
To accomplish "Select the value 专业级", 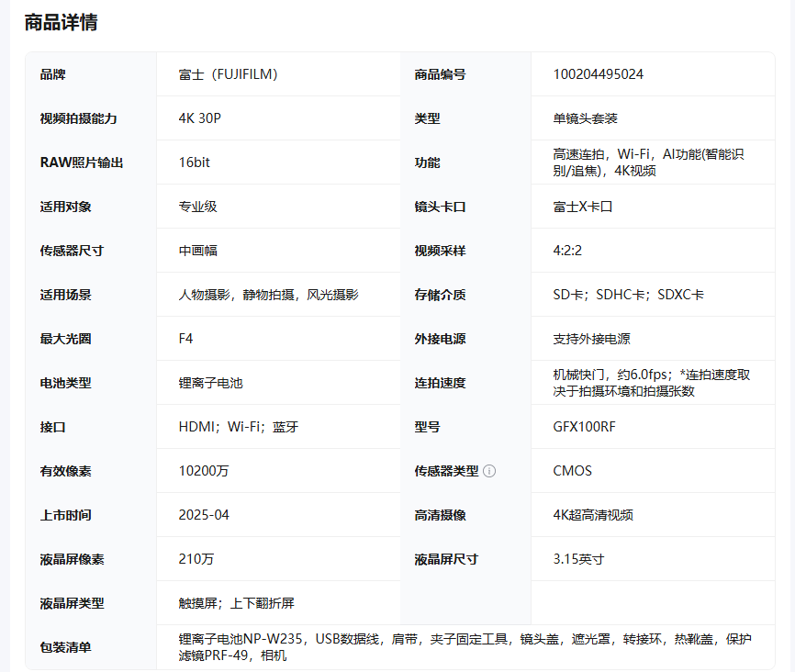I will click(x=197, y=207).
